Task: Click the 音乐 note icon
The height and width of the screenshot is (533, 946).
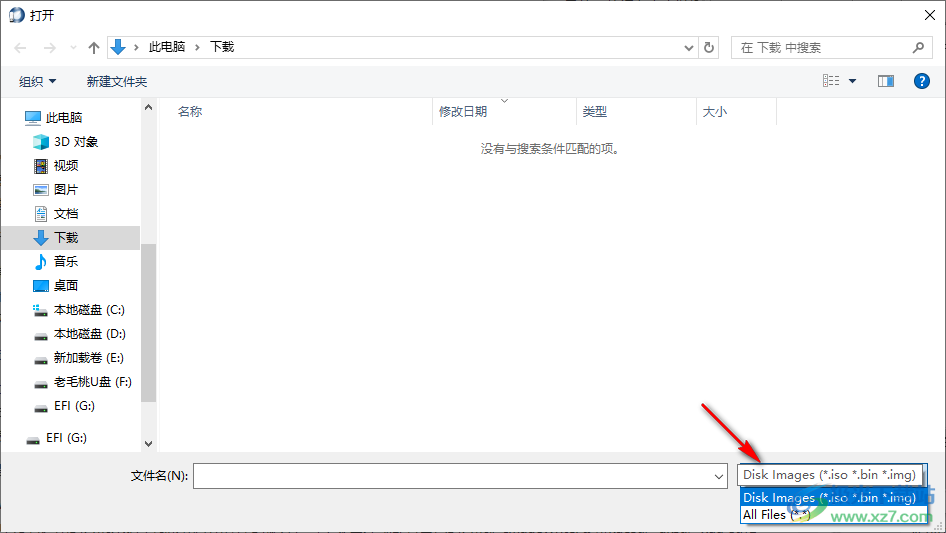Action: click(x=40, y=261)
